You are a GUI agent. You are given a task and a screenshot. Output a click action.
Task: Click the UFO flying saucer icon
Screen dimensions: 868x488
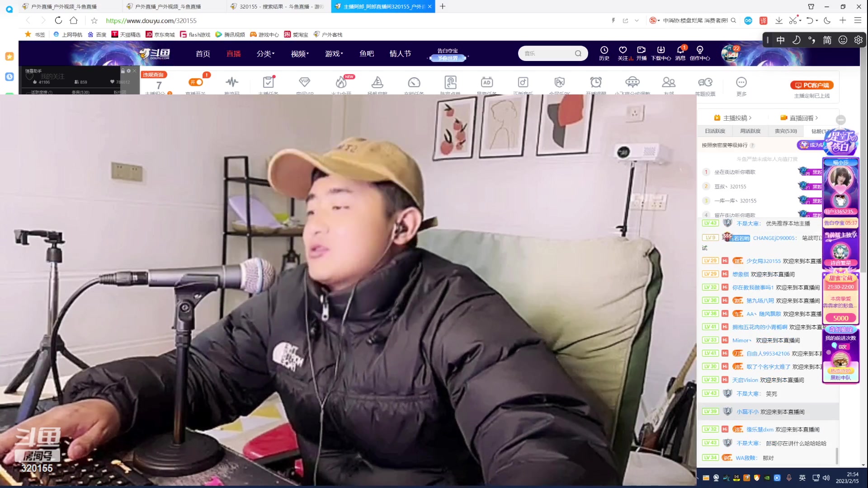point(632,82)
